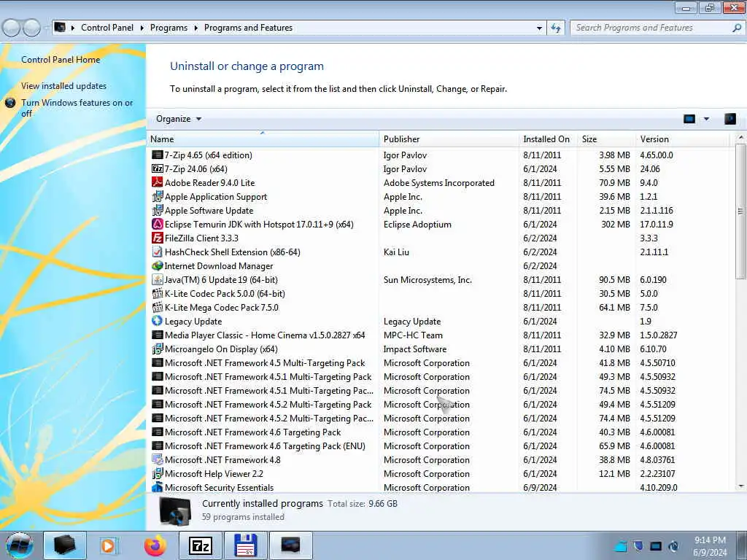Open 7-Zip from the taskbar
Screen dimensions: 747x560
point(200,545)
